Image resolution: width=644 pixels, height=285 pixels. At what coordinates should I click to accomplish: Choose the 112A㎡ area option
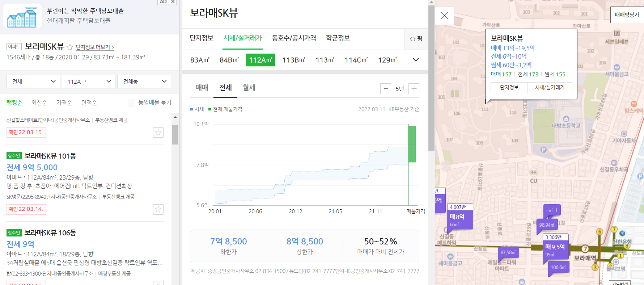tap(260, 60)
